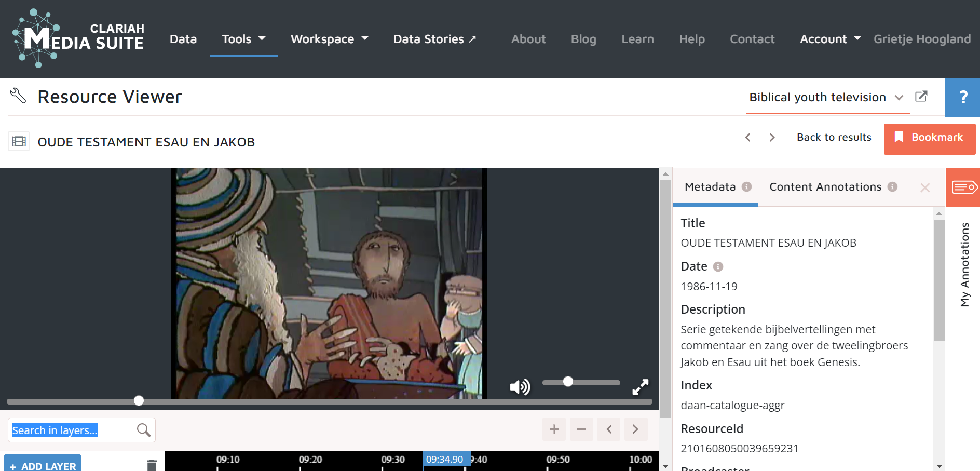Toggle the My Annotations side panel

[x=963, y=187]
